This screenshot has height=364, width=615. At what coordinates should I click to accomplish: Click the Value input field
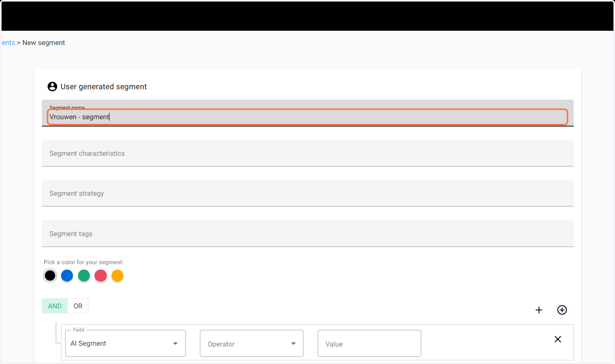point(370,344)
